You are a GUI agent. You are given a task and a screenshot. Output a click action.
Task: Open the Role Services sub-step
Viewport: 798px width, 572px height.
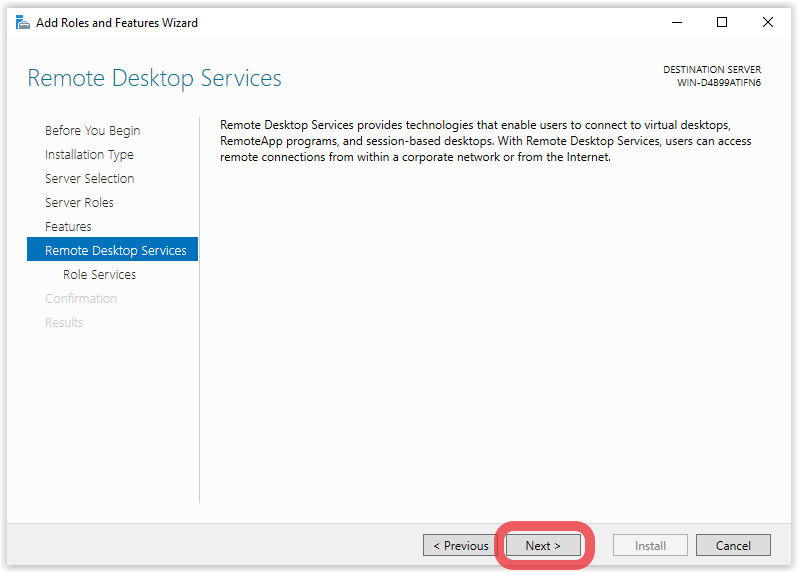(99, 274)
